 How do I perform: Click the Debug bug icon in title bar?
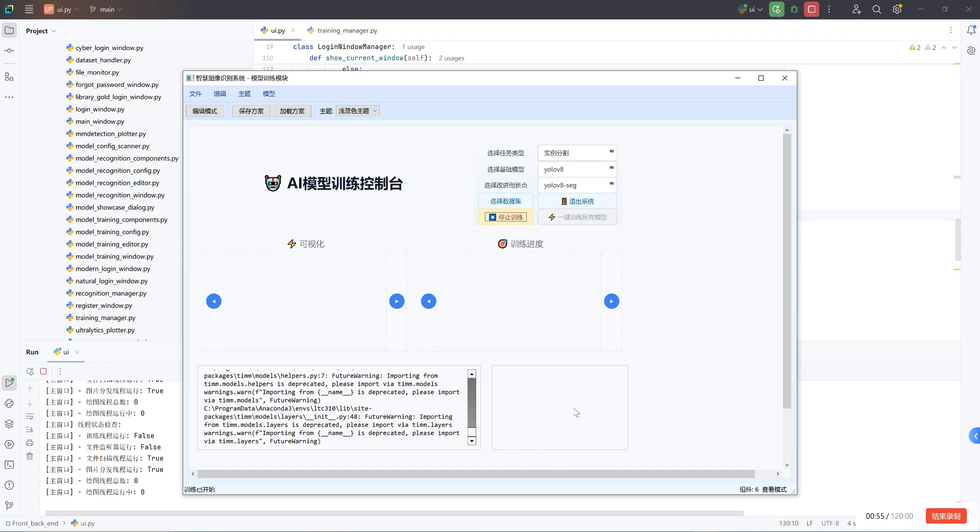794,9
